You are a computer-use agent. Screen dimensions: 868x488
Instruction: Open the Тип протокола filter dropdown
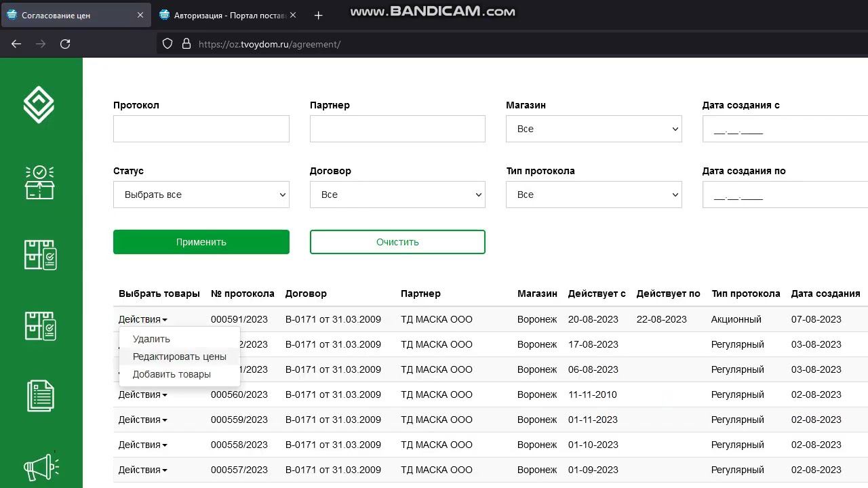[x=594, y=195]
